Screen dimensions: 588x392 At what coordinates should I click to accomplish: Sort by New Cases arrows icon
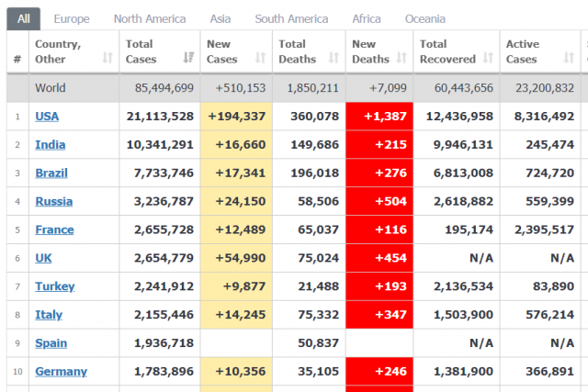260,58
